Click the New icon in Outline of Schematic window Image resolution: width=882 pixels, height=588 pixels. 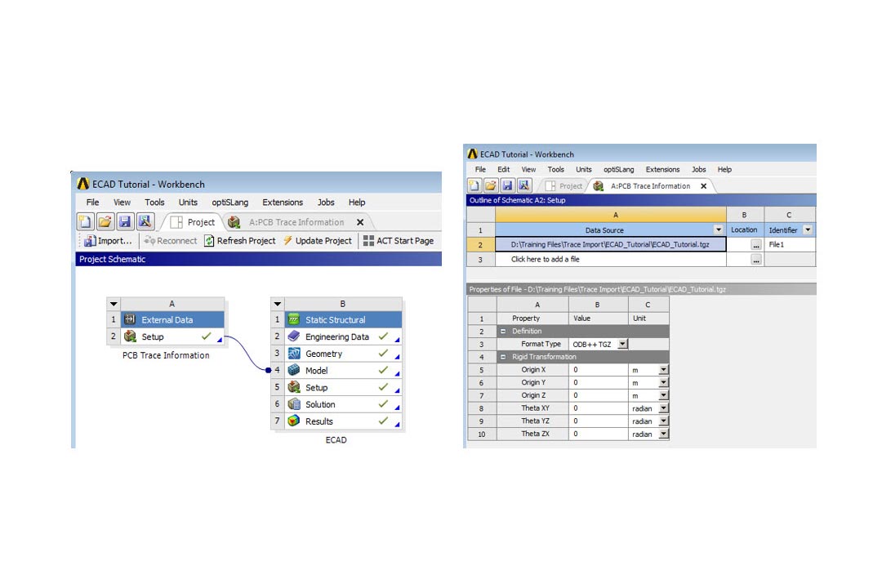click(474, 185)
